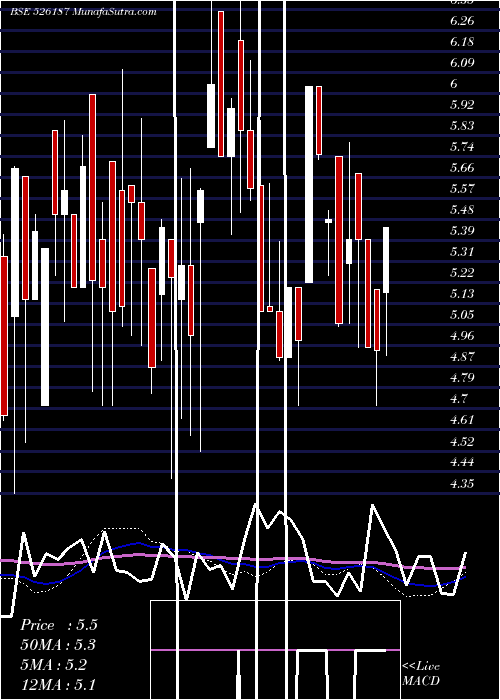Click the 5.66 price axis label
Image resolution: width=500 pixels, height=700 pixels.
click(x=462, y=168)
